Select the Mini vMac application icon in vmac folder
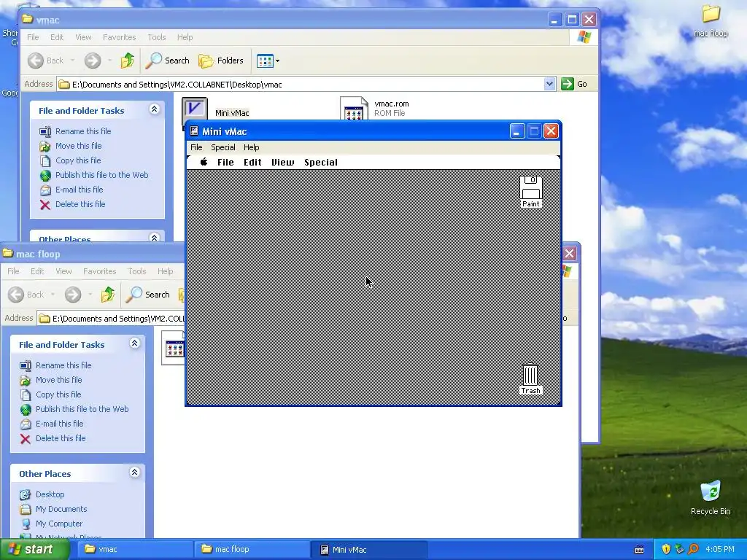 (x=194, y=109)
